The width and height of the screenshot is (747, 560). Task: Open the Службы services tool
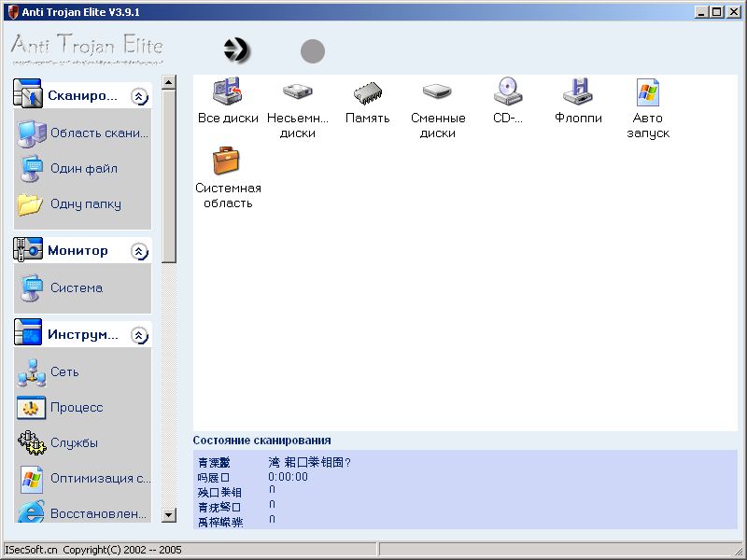tap(58, 442)
